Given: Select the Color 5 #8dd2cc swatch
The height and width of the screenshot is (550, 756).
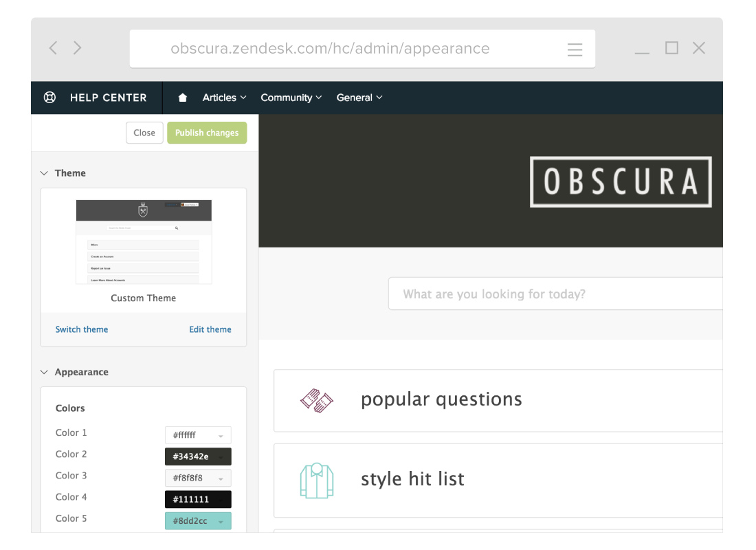Looking at the screenshot, I should click(x=198, y=521).
